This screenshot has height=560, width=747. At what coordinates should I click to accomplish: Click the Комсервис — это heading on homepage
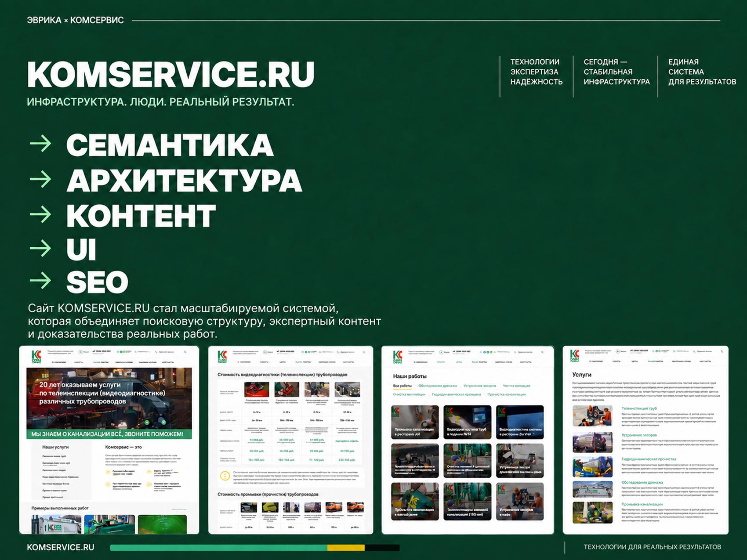click(x=123, y=447)
